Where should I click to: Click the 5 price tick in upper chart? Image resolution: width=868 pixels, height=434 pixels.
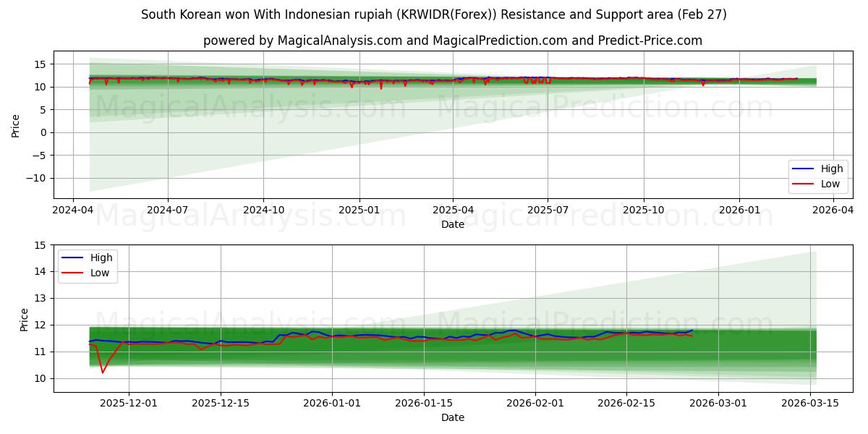coord(45,110)
